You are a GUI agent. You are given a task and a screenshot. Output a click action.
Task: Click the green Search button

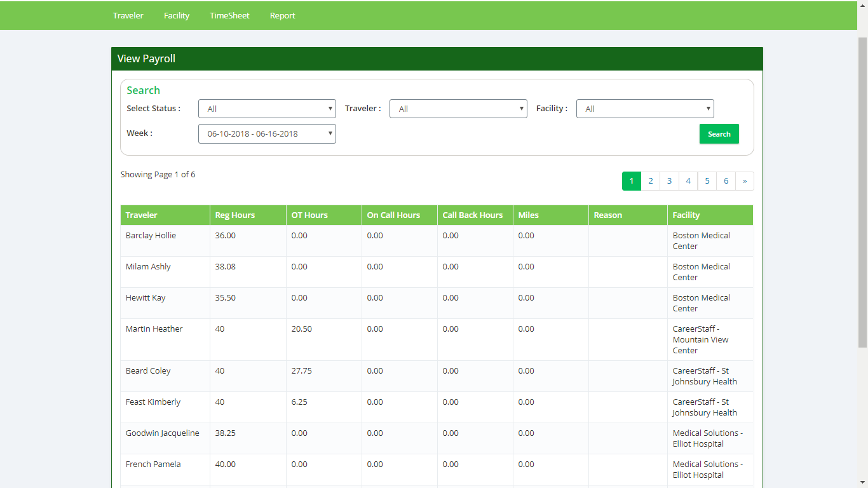(x=719, y=134)
